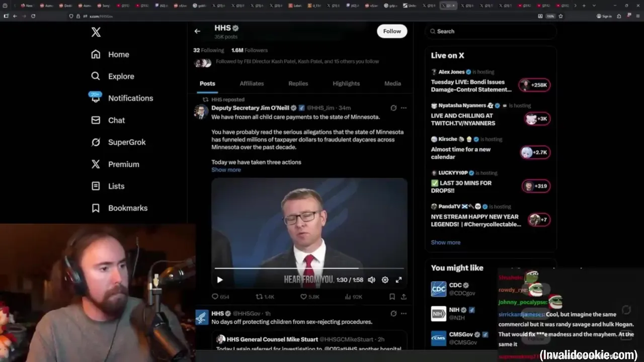
Task: Open Home from the sidebar
Action: 110,54
